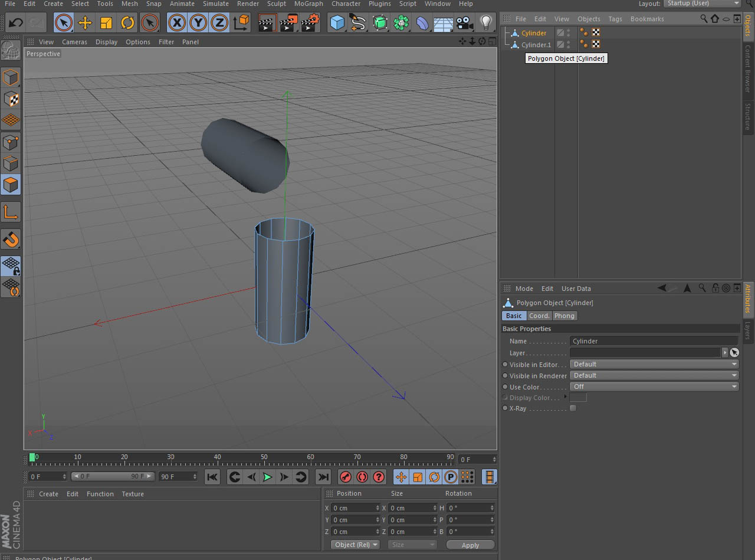Screen dimensions: 755x560
Task: Open the MoGraph menu
Action: pos(308,4)
